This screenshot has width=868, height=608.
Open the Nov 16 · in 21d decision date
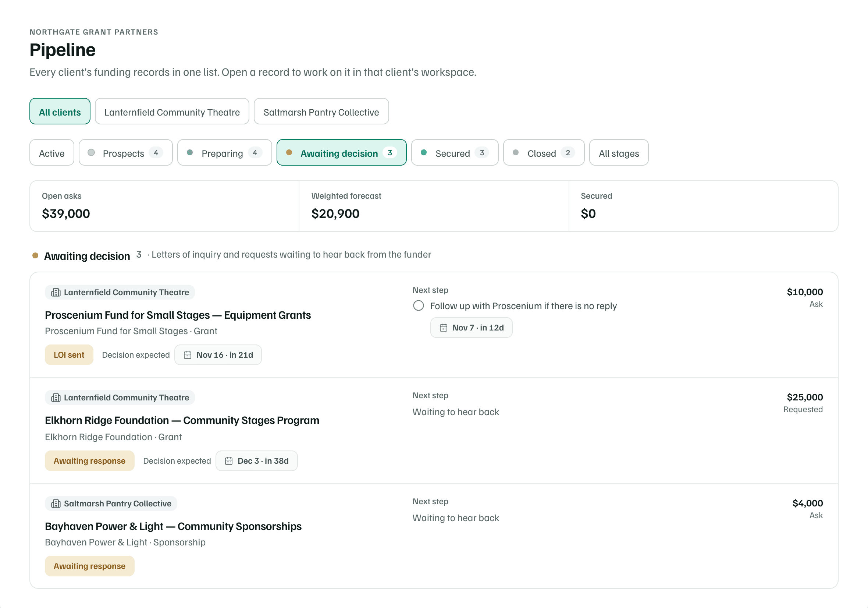(x=218, y=355)
